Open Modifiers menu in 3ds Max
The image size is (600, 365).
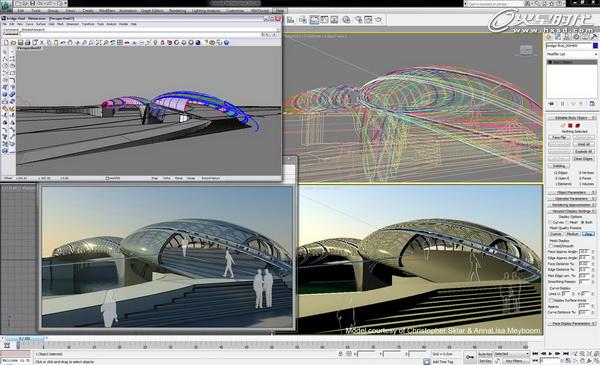pos(107,11)
